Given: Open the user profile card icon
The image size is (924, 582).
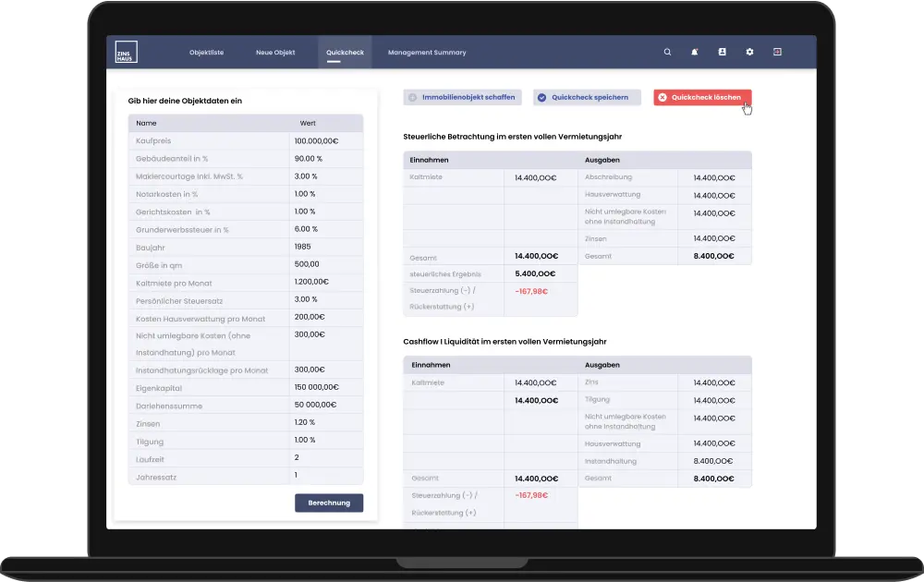Looking at the screenshot, I should [722, 52].
